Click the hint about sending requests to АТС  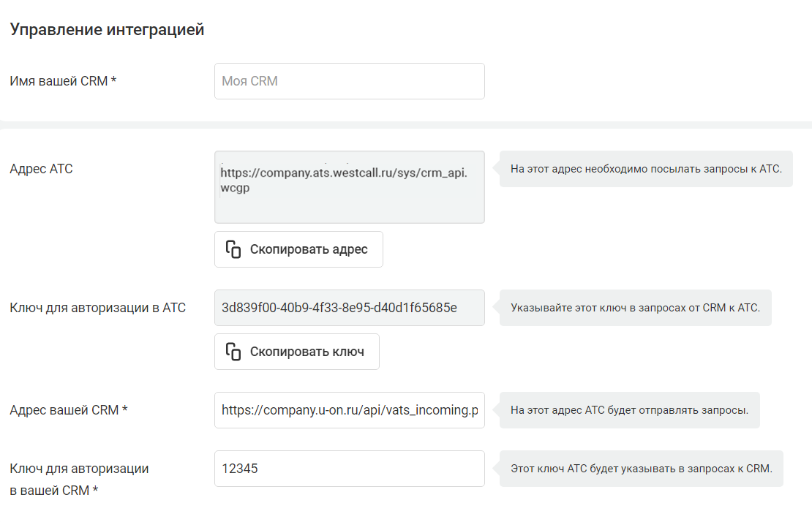[x=646, y=169]
